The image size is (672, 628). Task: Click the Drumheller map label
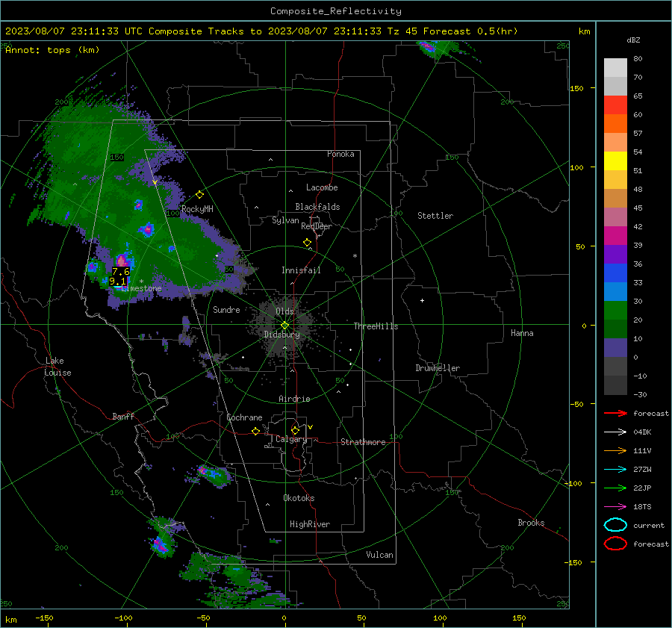point(438,368)
